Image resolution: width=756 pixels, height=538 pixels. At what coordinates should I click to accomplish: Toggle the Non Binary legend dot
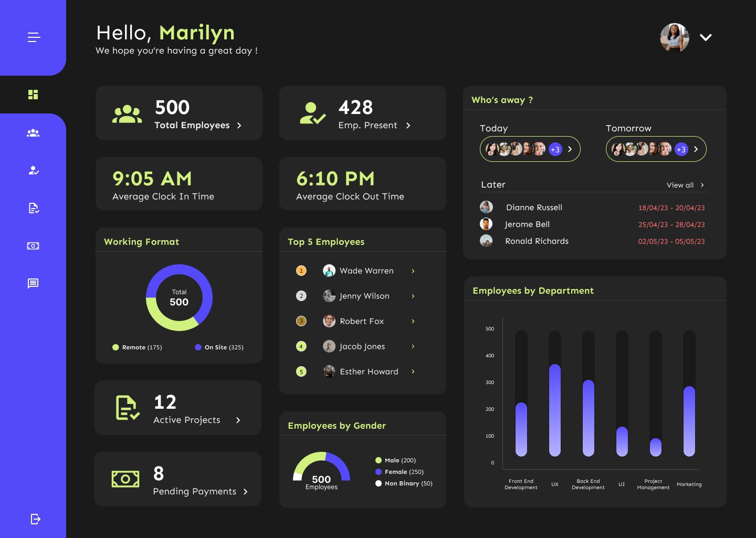tap(378, 483)
